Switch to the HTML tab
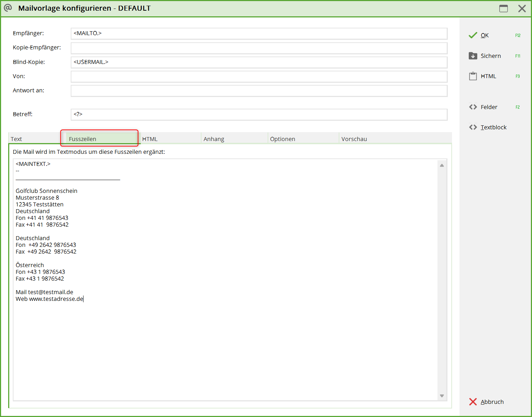The width and height of the screenshot is (532, 417). coord(150,139)
